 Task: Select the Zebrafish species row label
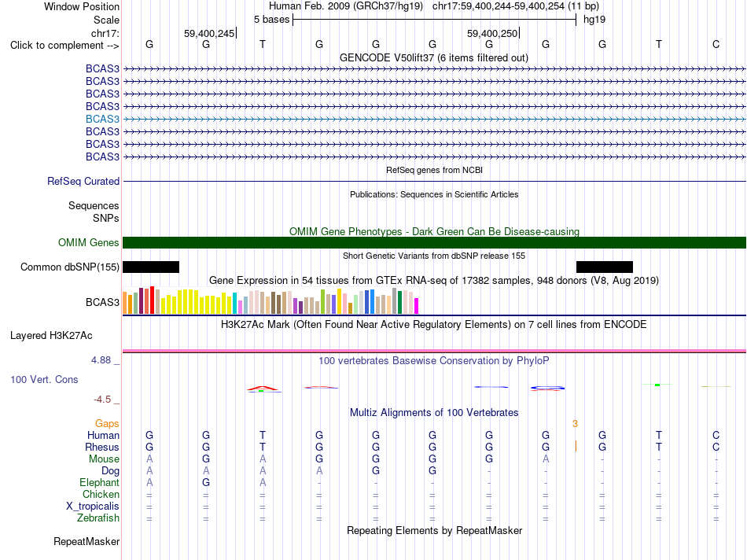[x=98, y=518]
